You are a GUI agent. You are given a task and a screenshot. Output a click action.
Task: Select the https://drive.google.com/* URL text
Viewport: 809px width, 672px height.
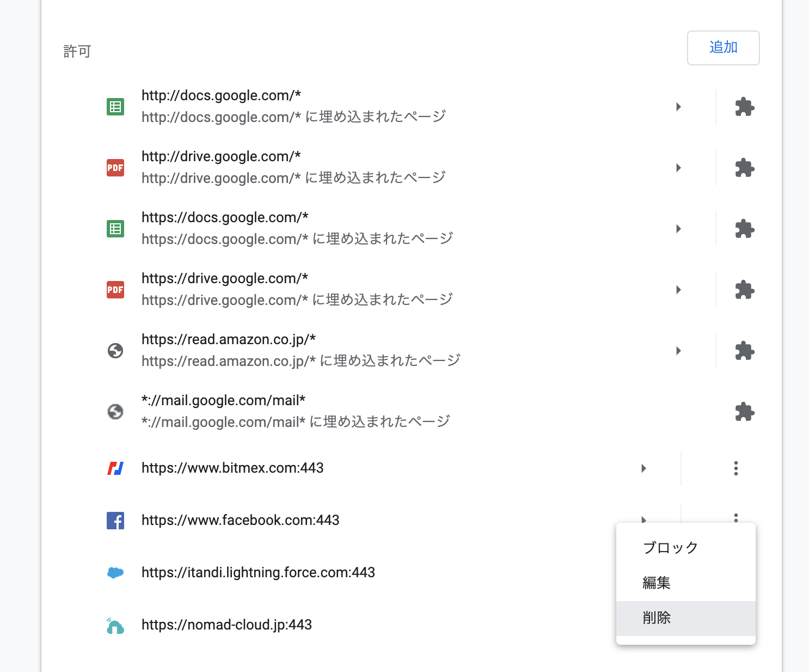pyautogui.click(x=225, y=278)
